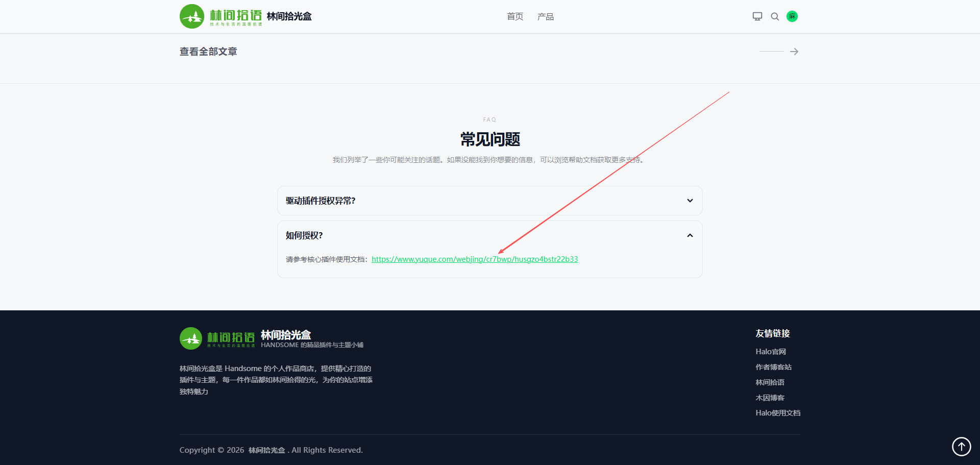
Task: Go to the 首页 nav item
Action: [x=515, y=17]
